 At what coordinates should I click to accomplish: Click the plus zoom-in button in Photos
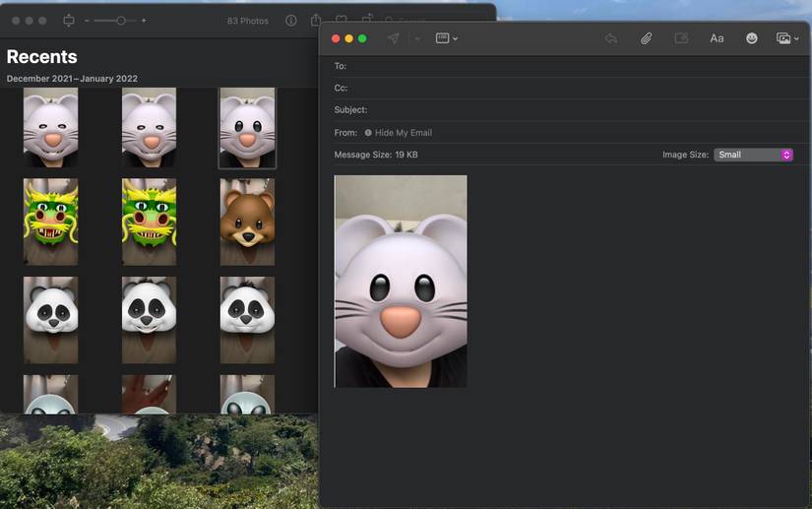tap(144, 21)
